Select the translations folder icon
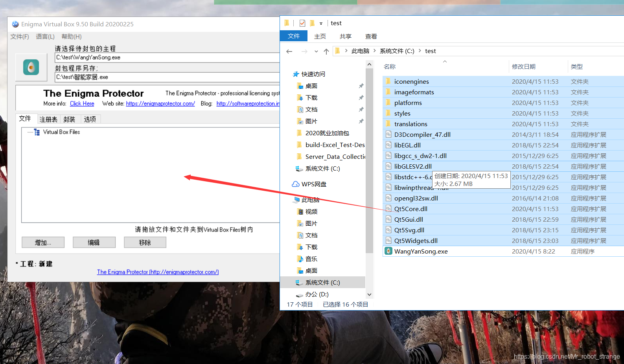Image resolution: width=624 pixels, height=364 pixels. [x=388, y=124]
